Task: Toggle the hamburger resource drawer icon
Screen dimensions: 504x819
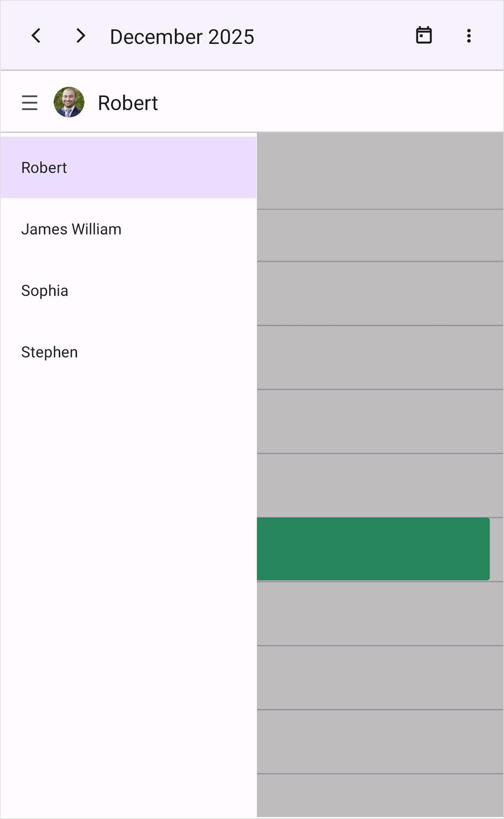Action: [30, 103]
